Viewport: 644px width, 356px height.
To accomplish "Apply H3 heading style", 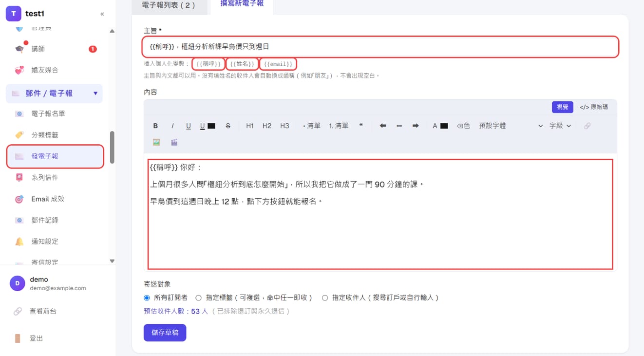I will [284, 126].
